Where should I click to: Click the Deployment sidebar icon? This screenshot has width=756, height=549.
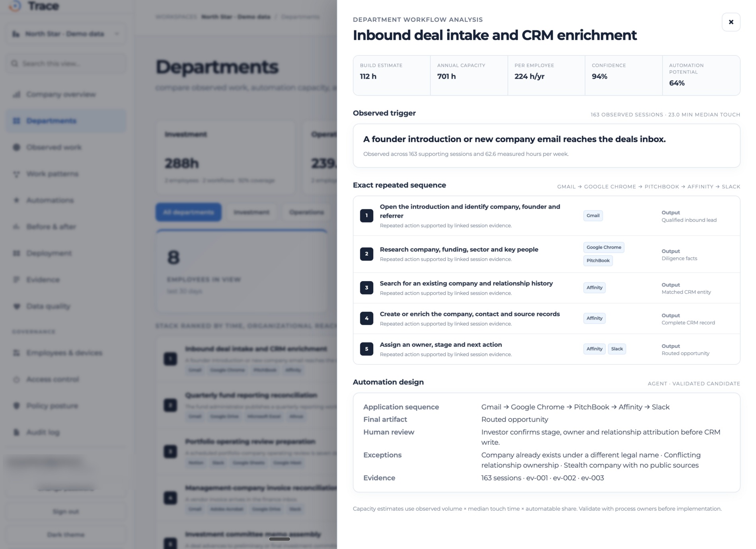pos(16,253)
